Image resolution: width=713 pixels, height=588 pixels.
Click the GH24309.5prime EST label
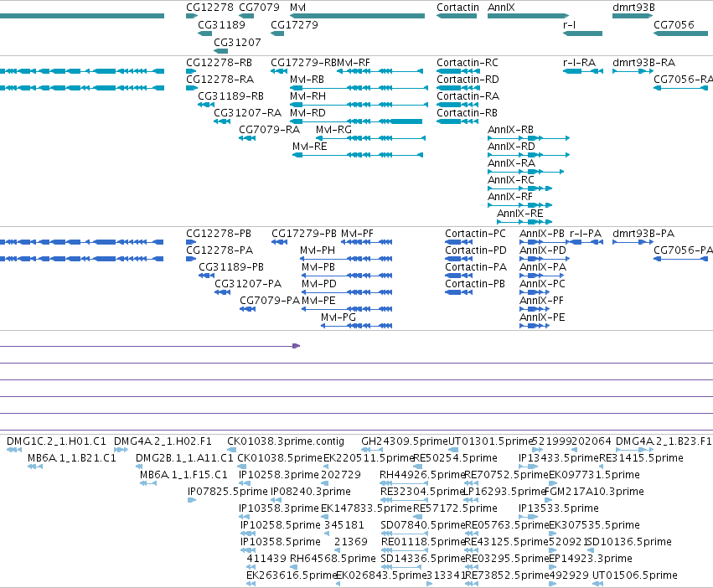[404, 441]
